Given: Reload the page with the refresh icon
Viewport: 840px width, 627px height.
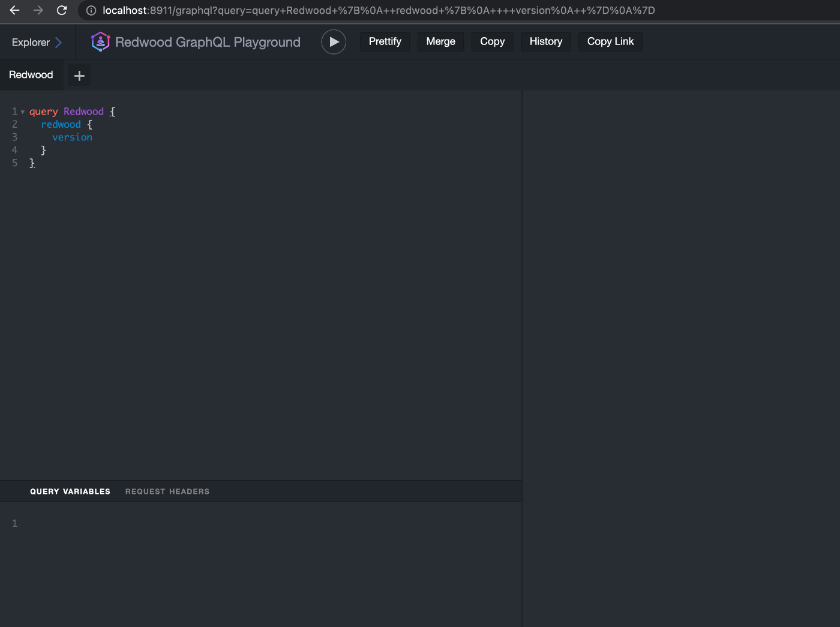Looking at the screenshot, I should click(x=62, y=10).
